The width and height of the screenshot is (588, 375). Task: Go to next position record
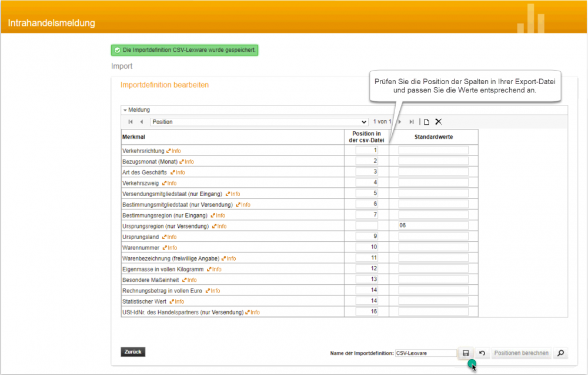400,122
